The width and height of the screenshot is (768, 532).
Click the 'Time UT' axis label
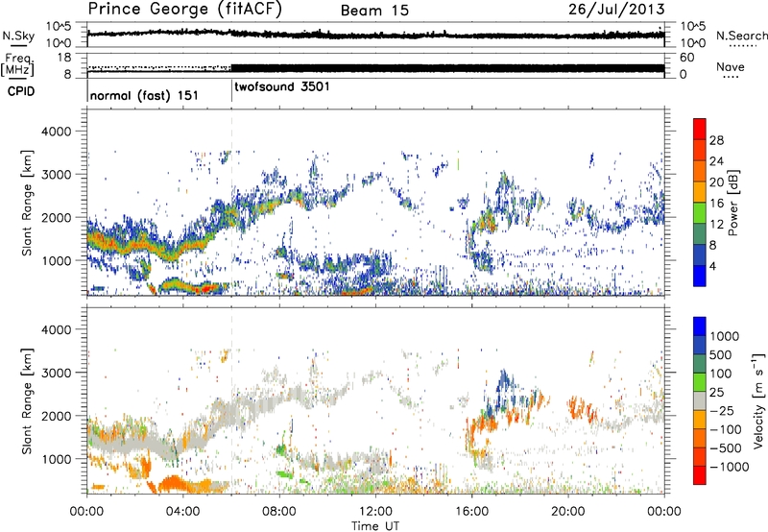(x=375, y=525)
